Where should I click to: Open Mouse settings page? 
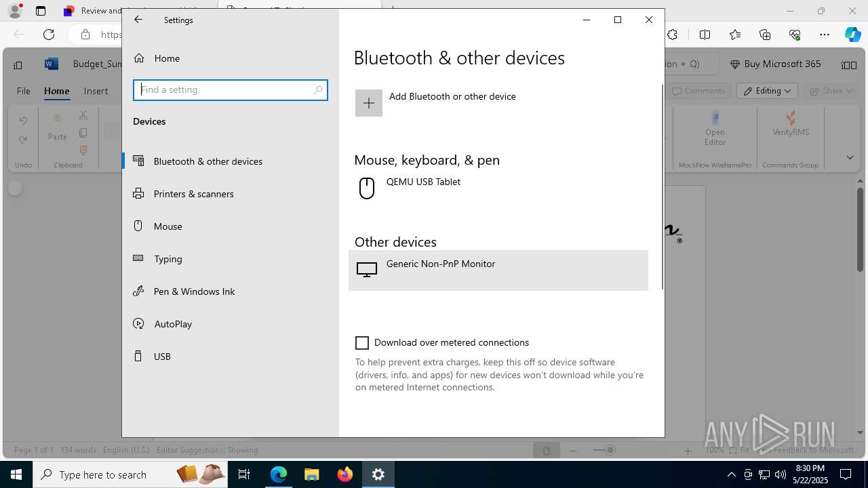(x=231, y=226)
